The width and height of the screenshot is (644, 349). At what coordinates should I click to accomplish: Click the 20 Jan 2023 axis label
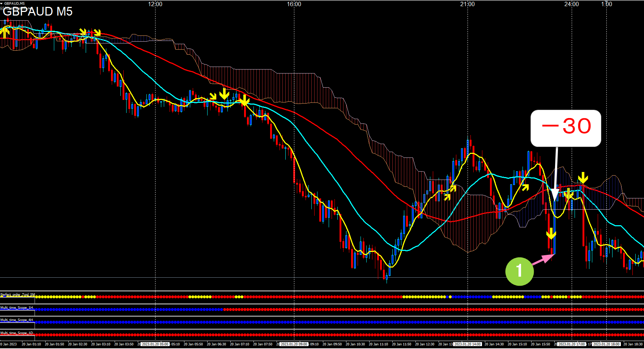tap(8, 344)
